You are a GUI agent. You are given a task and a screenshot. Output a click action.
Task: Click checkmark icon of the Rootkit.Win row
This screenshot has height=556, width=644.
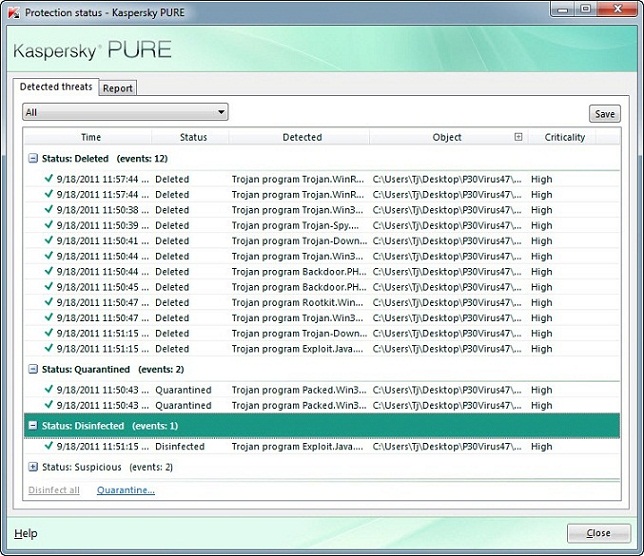49,301
